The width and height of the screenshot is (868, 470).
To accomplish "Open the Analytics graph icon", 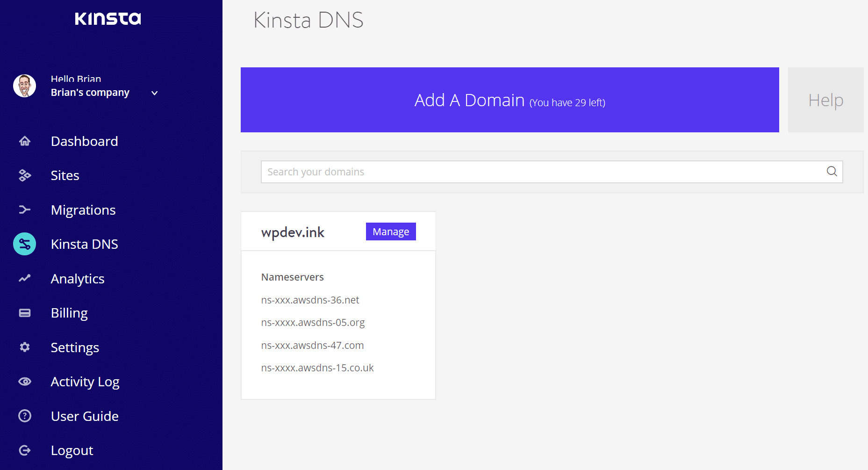I will pyautogui.click(x=24, y=278).
